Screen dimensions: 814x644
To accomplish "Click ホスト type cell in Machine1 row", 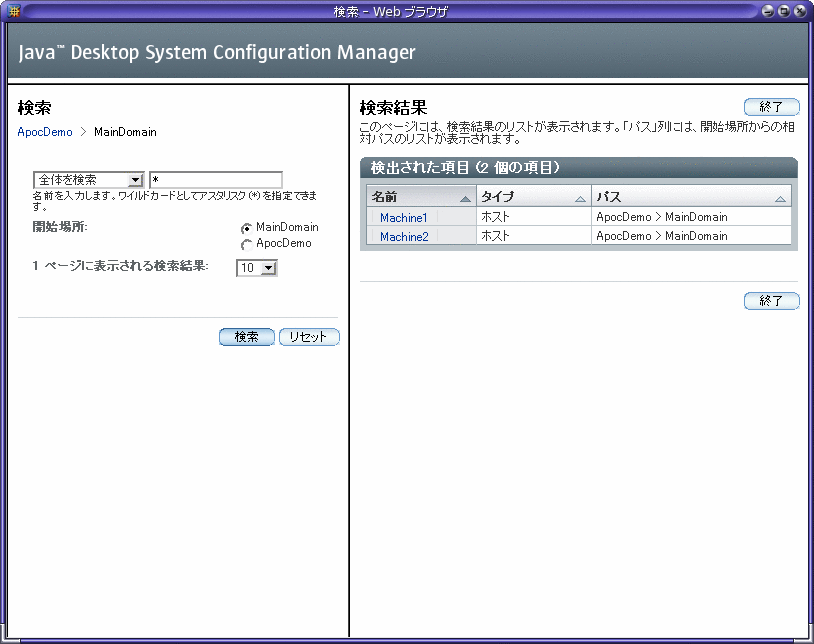I will (534, 217).
